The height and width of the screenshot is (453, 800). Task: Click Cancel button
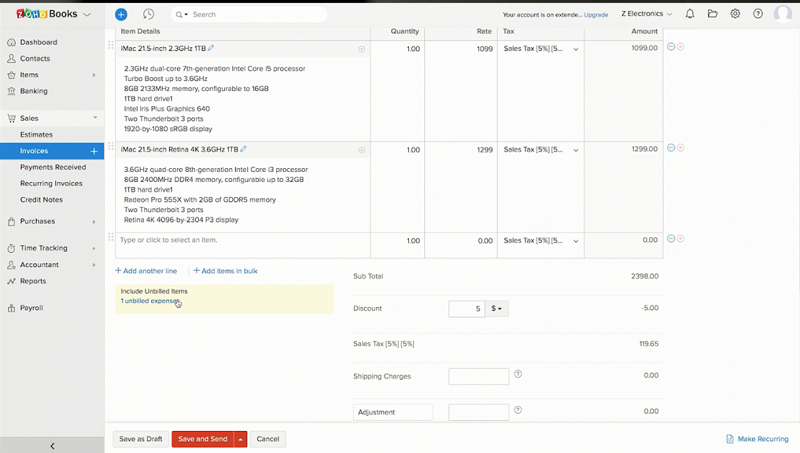(x=268, y=439)
